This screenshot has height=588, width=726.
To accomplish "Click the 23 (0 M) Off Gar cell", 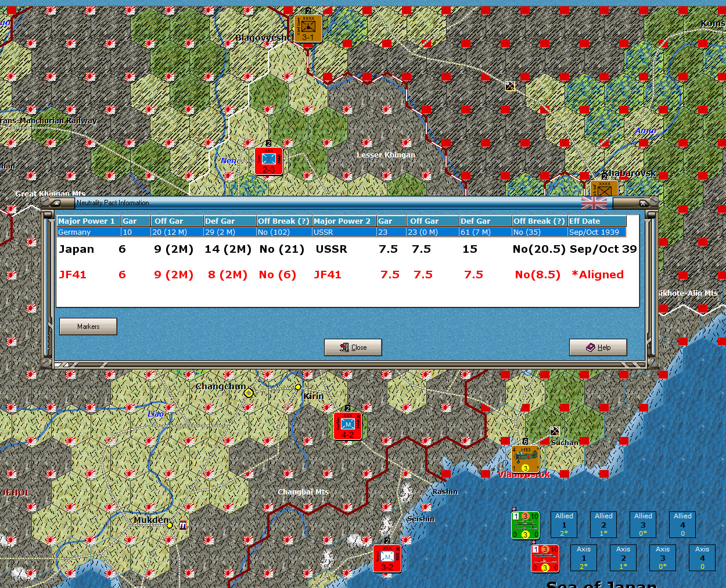I will click(433, 232).
